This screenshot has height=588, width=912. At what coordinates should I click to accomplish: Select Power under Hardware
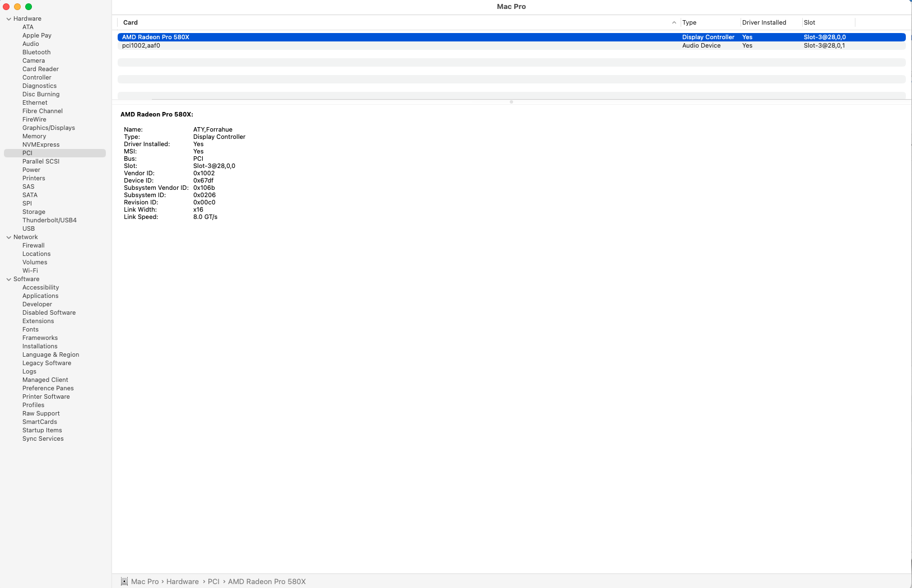coord(31,170)
